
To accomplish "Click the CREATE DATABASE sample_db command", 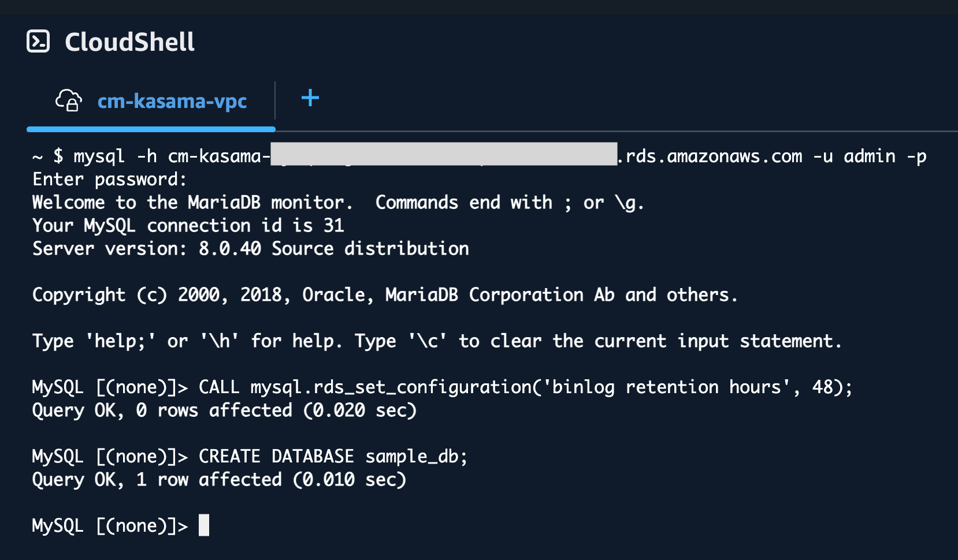I will click(333, 456).
